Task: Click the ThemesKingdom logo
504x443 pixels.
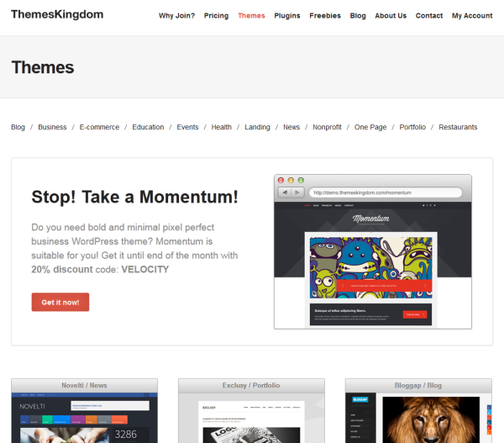Action: pyautogui.click(x=57, y=15)
